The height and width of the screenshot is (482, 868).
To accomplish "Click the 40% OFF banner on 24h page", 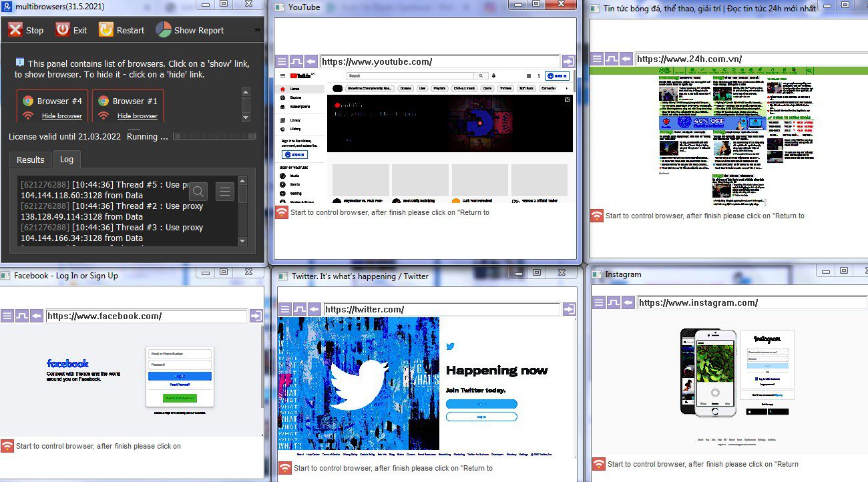I will tap(713, 123).
